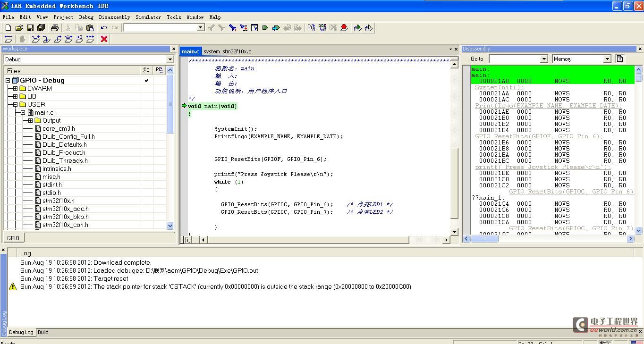644x344 pixels.
Task: Select stm32f10x_adc.h in the file tree
Action: pyautogui.click(x=65, y=209)
